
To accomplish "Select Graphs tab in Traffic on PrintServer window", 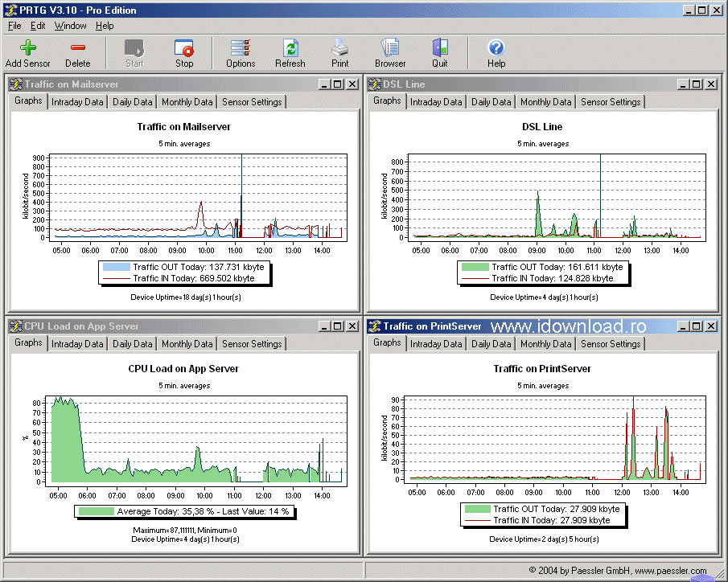I will click(x=387, y=342).
